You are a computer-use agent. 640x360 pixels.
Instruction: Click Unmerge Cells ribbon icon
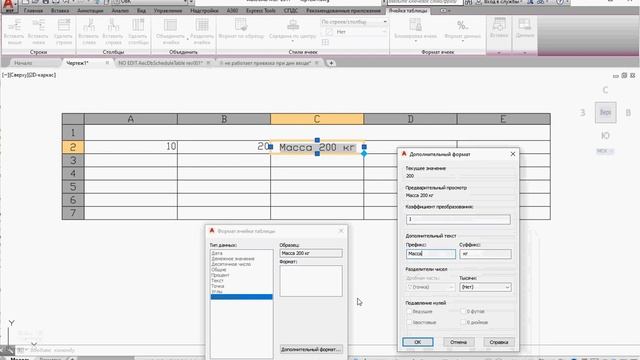pyautogui.click(x=202, y=26)
